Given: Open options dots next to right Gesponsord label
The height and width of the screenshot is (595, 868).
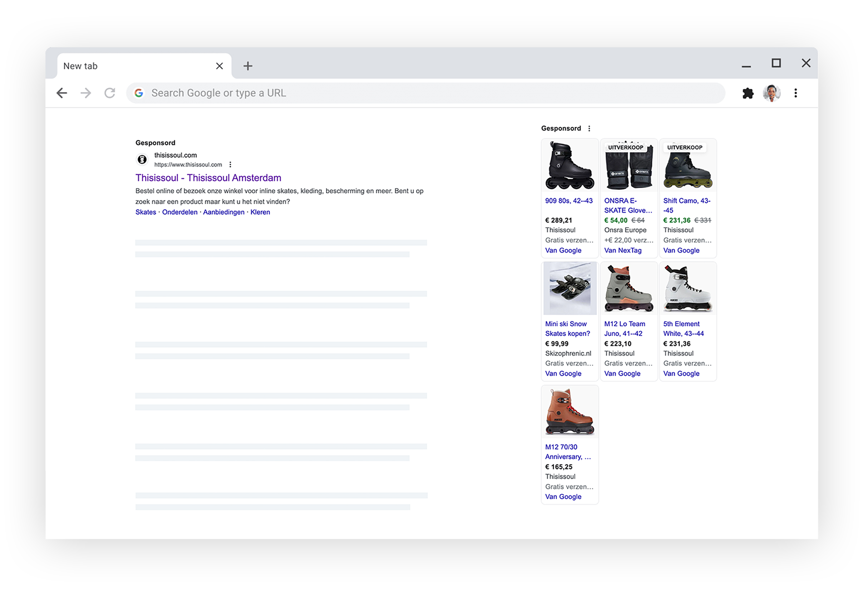Looking at the screenshot, I should click(x=589, y=128).
